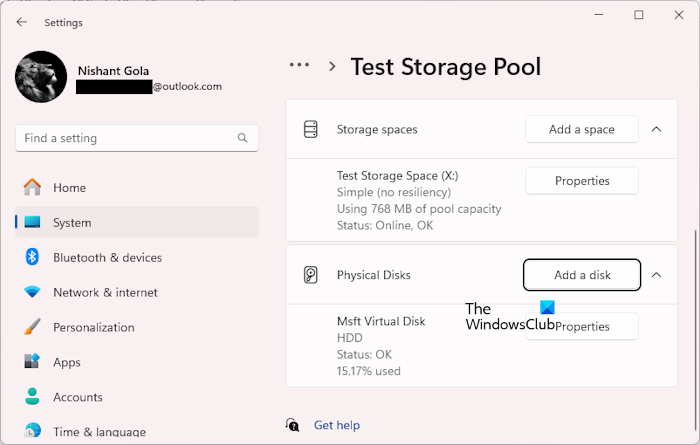Click the Storage spaces icon

[311, 129]
